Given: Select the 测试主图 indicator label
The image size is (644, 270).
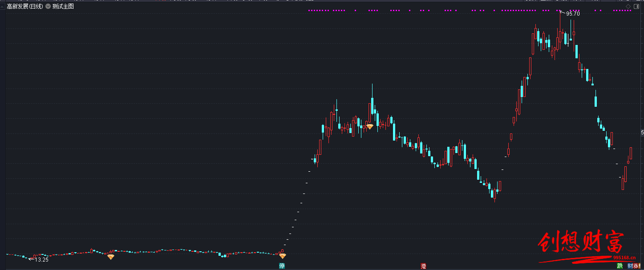Looking at the screenshot, I should coord(63,7).
